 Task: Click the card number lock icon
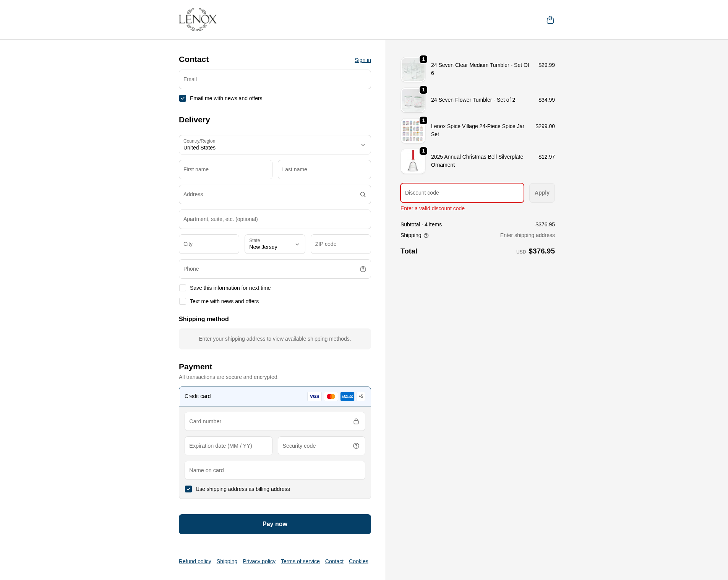click(356, 421)
